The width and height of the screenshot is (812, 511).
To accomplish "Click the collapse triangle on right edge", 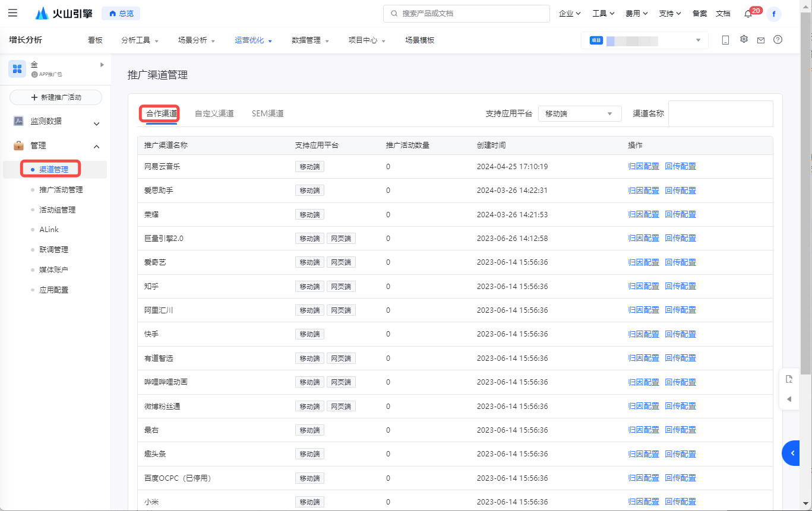I will point(789,399).
